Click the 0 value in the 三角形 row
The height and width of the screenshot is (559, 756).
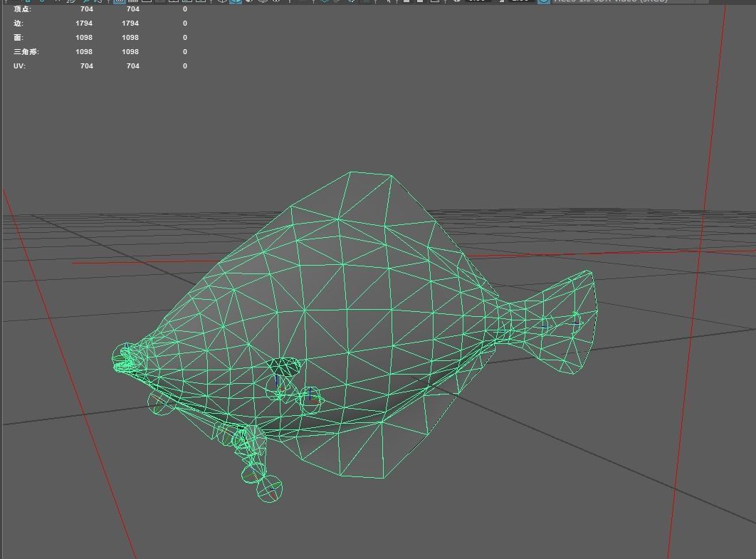pyautogui.click(x=184, y=51)
